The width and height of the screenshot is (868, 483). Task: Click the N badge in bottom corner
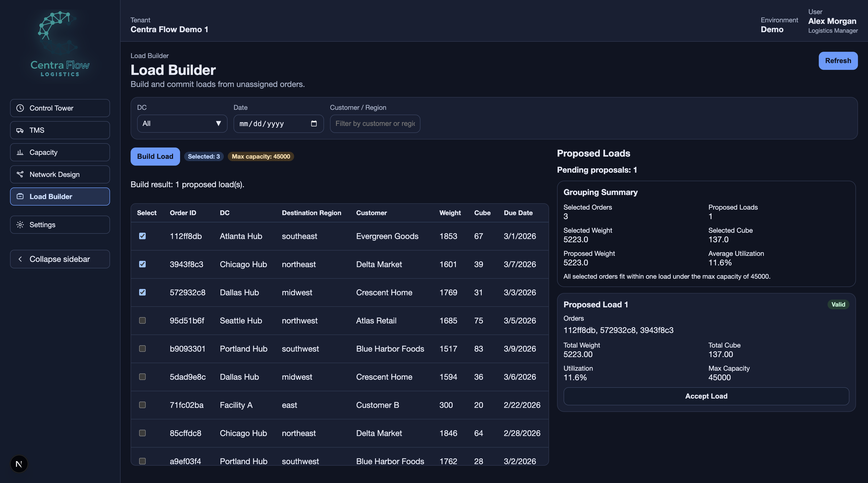[x=19, y=464]
